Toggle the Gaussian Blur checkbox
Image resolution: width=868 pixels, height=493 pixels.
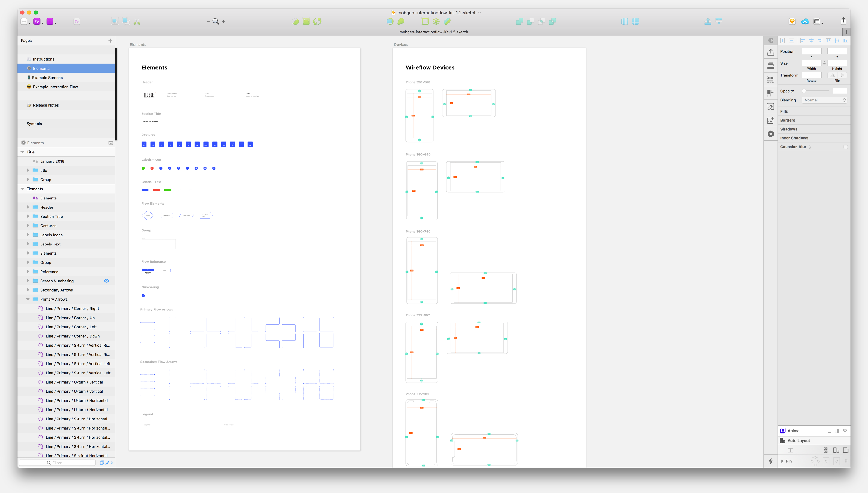click(x=846, y=147)
